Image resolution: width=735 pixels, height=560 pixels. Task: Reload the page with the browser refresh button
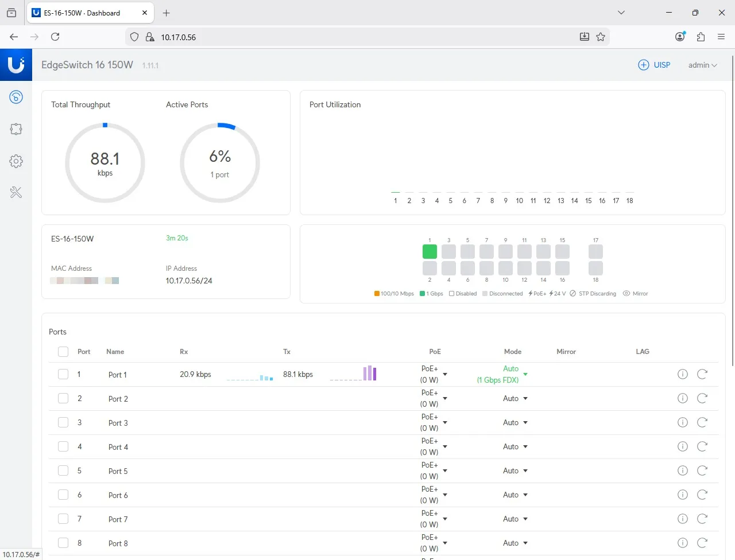(55, 37)
